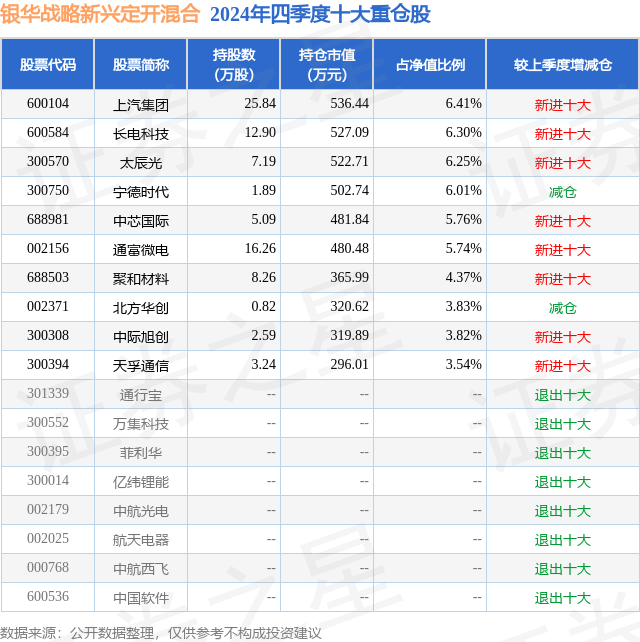Select stock code 300394
This screenshot has width=640, height=642.
(x=48, y=365)
